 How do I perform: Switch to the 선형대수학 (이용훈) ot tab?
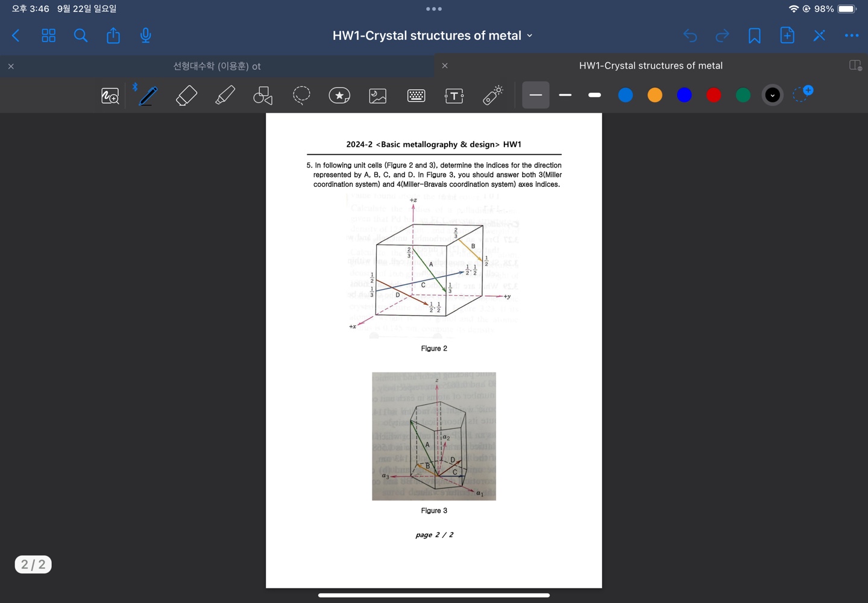pyautogui.click(x=217, y=66)
